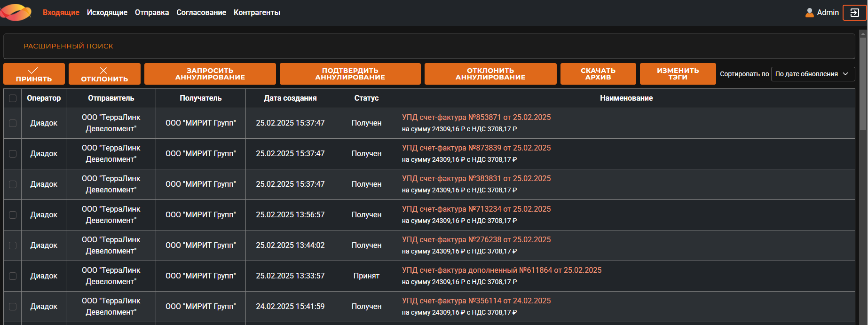Viewport: 868px width, 325px height.
Task: Switch to Отправка section
Action: pyautogui.click(x=152, y=13)
